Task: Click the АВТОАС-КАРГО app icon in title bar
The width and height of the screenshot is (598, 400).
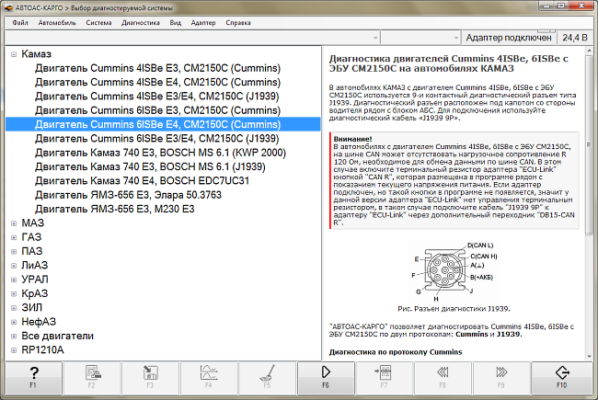Action: 8,8
